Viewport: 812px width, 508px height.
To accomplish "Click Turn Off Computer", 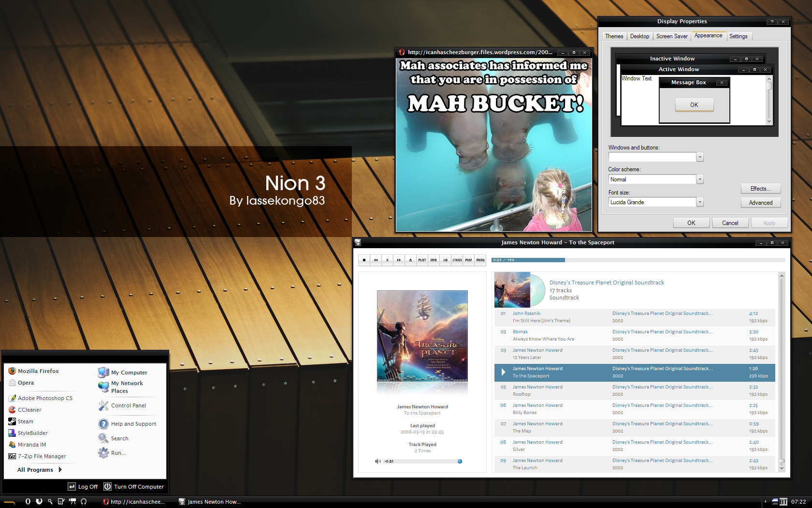I will pos(134,487).
